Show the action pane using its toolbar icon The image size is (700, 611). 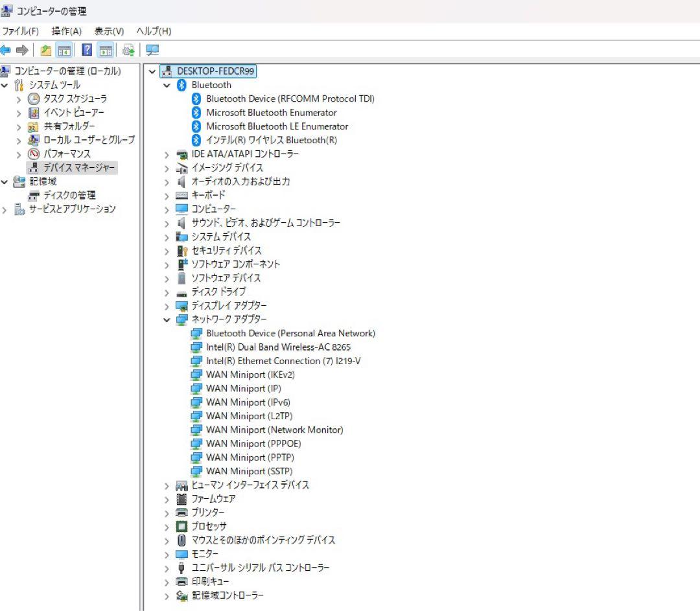pos(106,50)
